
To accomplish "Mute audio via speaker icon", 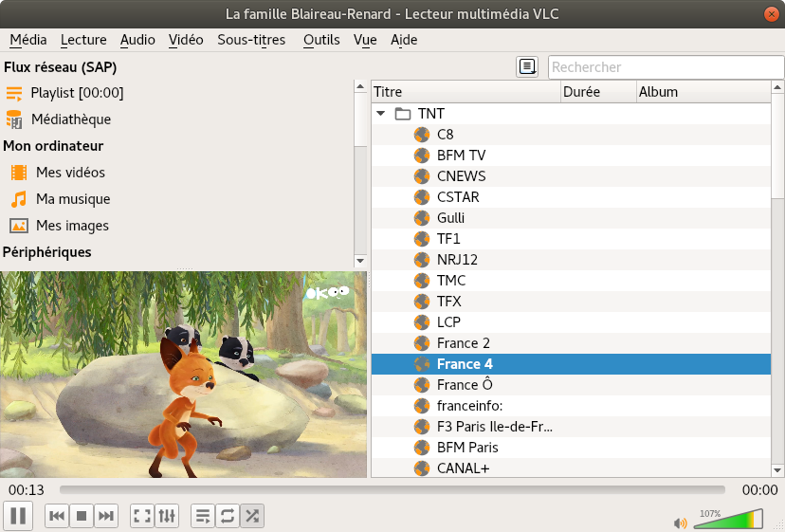I will (x=680, y=523).
